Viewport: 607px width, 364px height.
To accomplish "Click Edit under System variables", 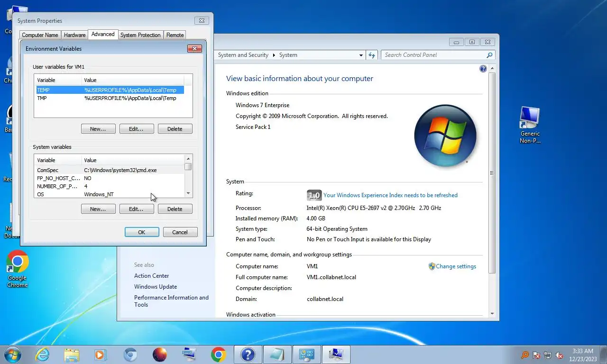I will (x=136, y=209).
